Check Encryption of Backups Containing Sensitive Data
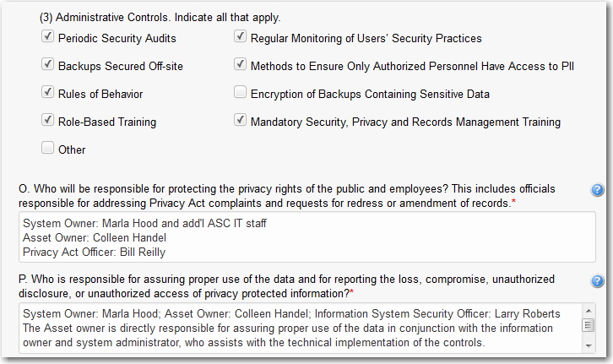Screen dimensions: 613x364 241,93
